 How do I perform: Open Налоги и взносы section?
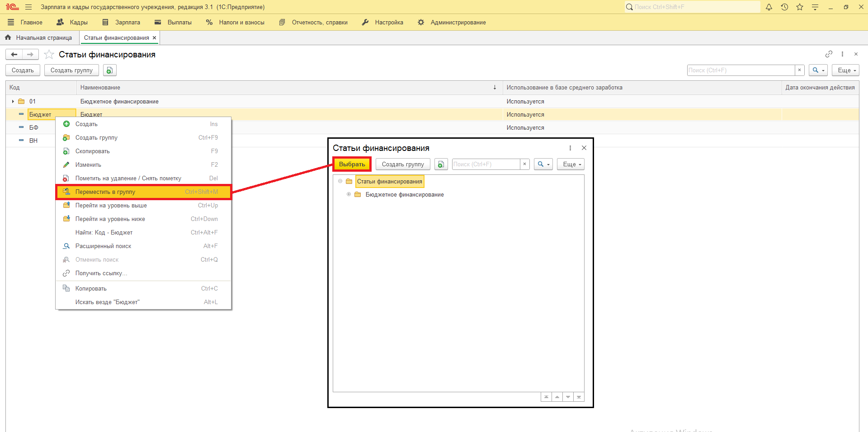[x=235, y=22]
